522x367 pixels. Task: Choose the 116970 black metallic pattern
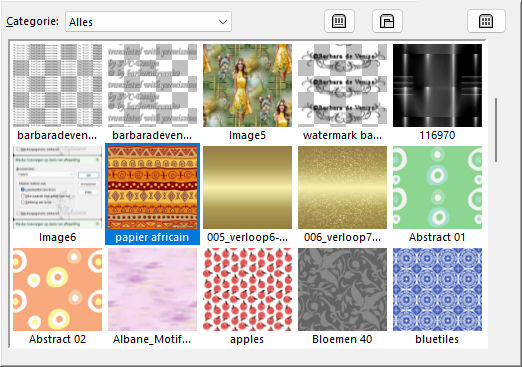pos(437,92)
